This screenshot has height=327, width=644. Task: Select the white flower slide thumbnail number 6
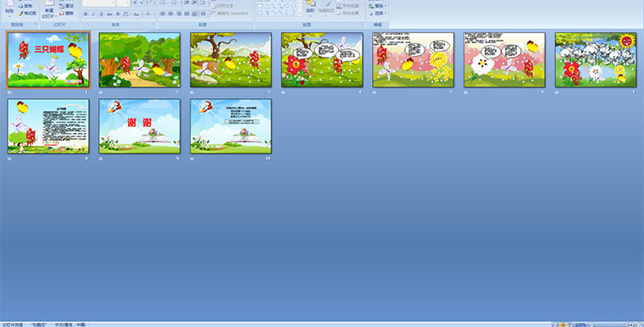(x=504, y=60)
